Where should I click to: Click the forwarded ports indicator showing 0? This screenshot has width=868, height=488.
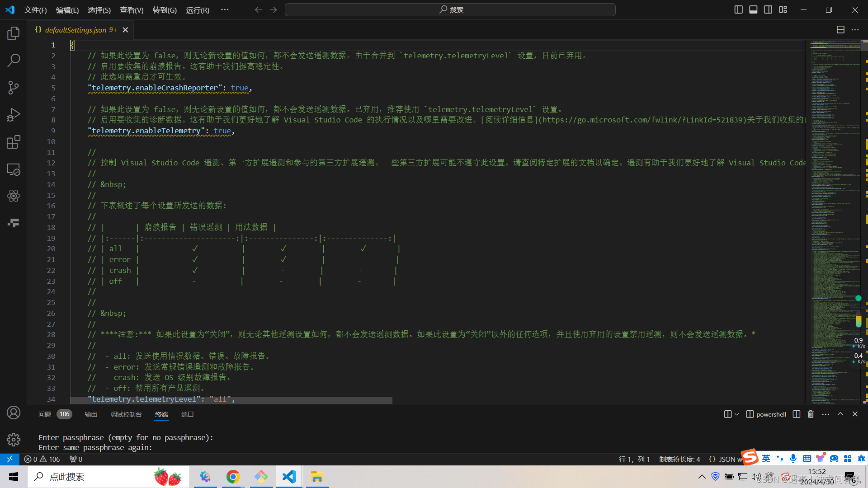click(76, 459)
